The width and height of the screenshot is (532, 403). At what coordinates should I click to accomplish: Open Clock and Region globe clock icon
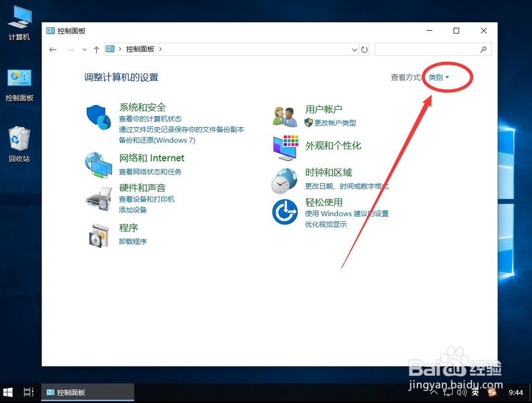coord(284,181)
